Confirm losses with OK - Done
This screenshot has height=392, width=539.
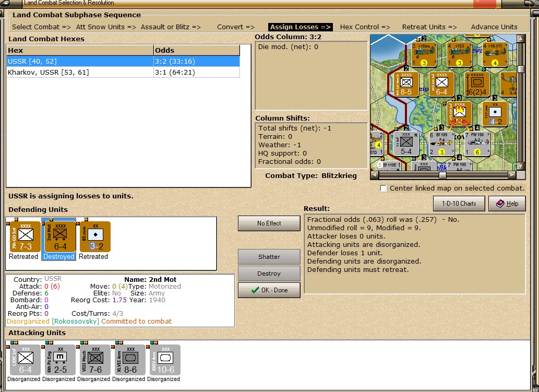[269, 290]
